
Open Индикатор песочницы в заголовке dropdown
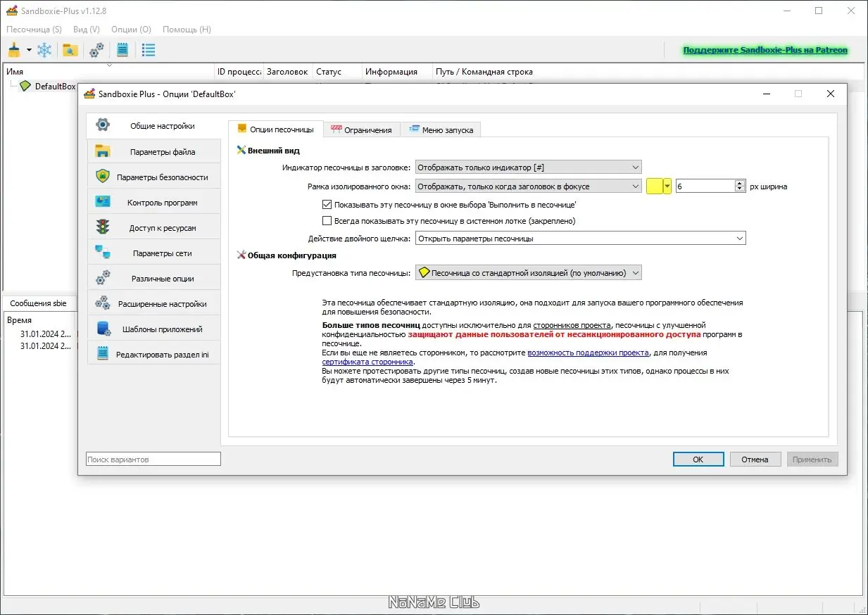pos(528,167)
